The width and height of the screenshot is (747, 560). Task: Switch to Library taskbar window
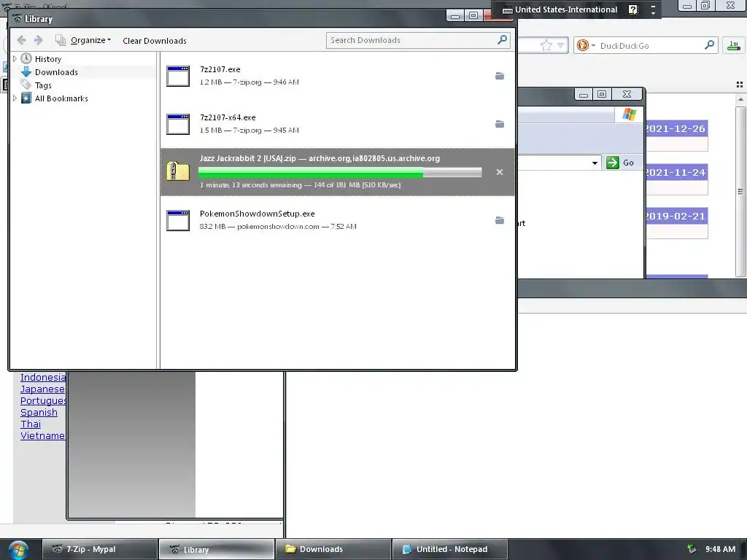217,550
